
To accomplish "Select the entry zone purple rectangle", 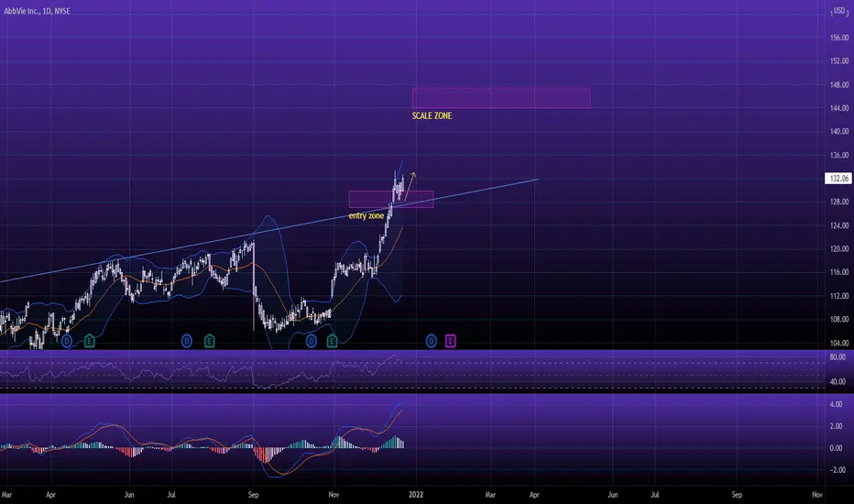I will (x=391, y=199).
